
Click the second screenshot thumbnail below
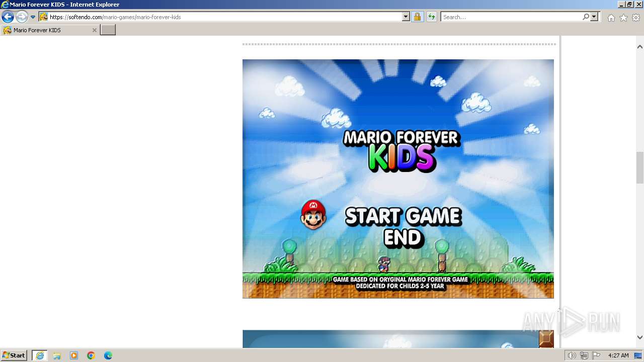coord(398,339)
